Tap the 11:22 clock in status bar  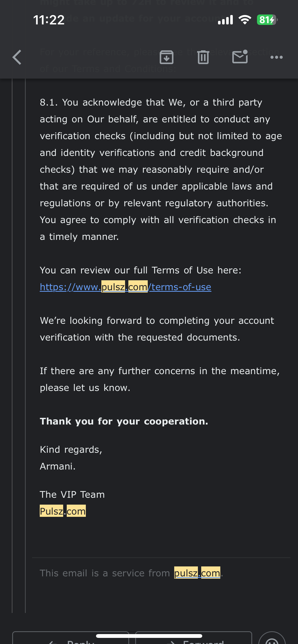tap(49, 20)
